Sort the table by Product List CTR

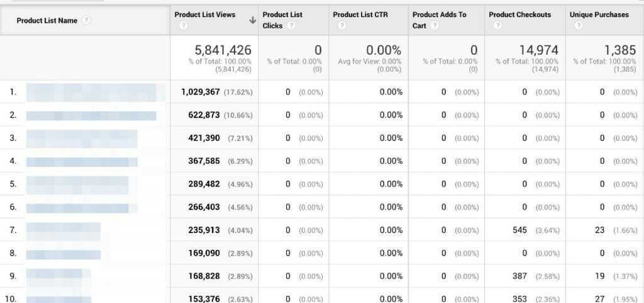click(x=360, y=14)
